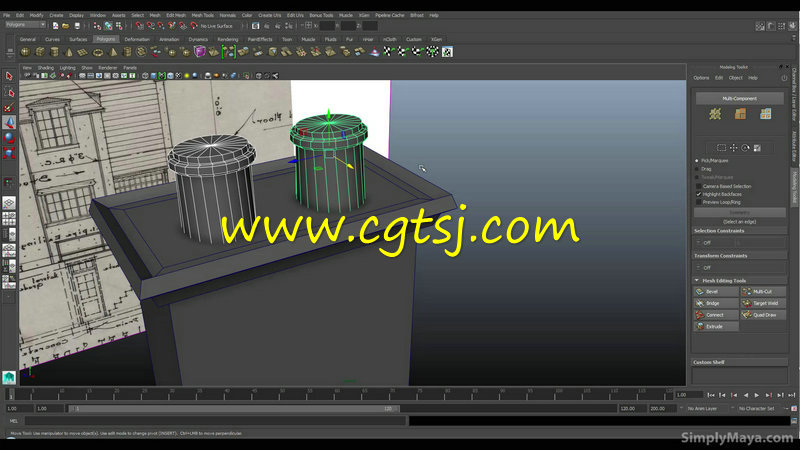This screenshot has width=800, height=450.
Task: Click the Connect button
Action: [716, 315]
